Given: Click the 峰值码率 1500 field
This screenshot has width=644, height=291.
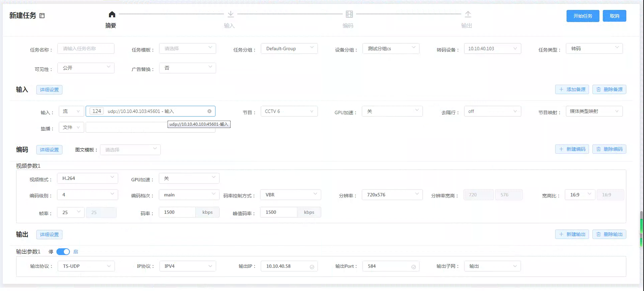Looking at the screenshot, I should pyautogui.click(x=279, y=212).
